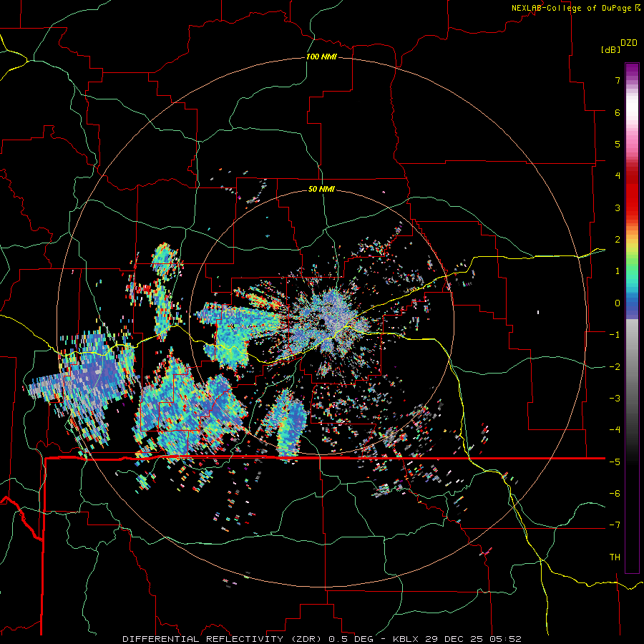This screenshot has height=644, width=644.
Task: Click the 29 DEC 25 date in the caption
Action: [454, 639]
